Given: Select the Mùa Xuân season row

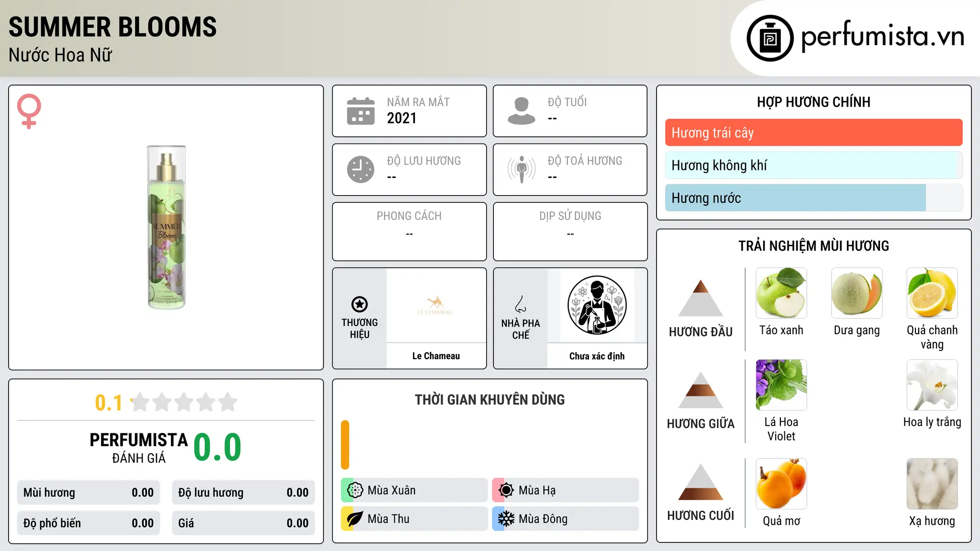Looking at the screenshot, I should click(x=414, y=490).
